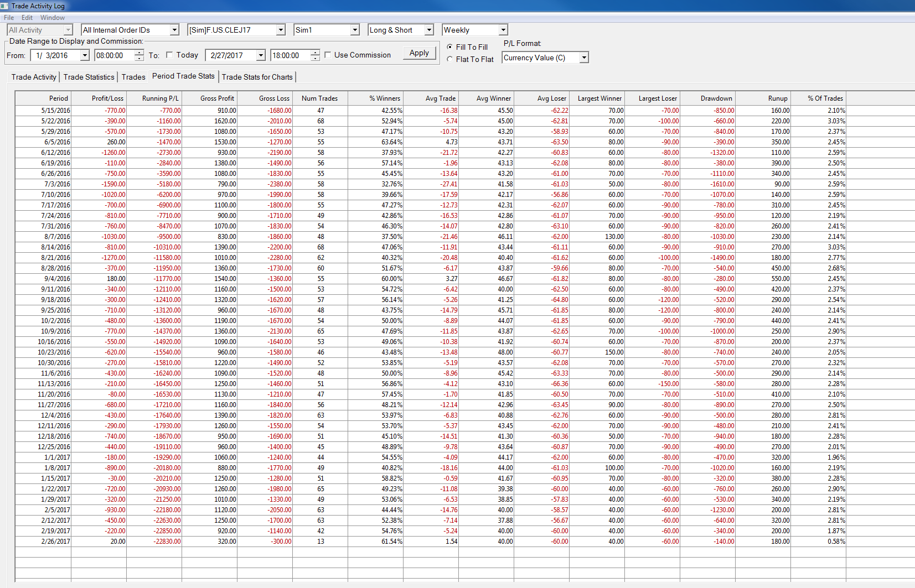Expand the Long & Short dropdown
915x588 pixels.
tap(429, 30)
